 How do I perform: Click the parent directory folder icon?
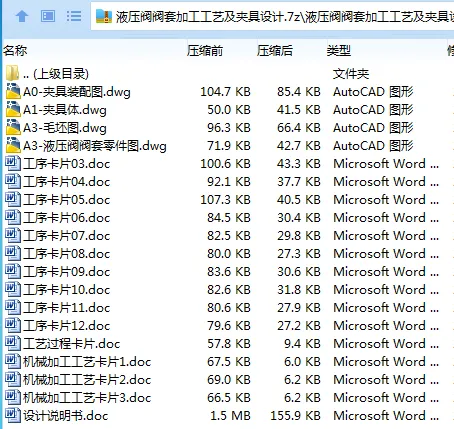[x=13, y=73]
